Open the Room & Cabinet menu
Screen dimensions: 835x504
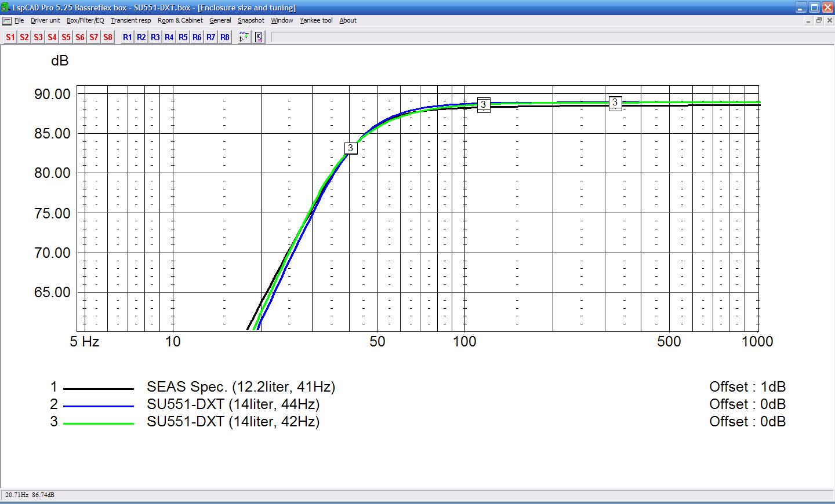pos(180,20)
